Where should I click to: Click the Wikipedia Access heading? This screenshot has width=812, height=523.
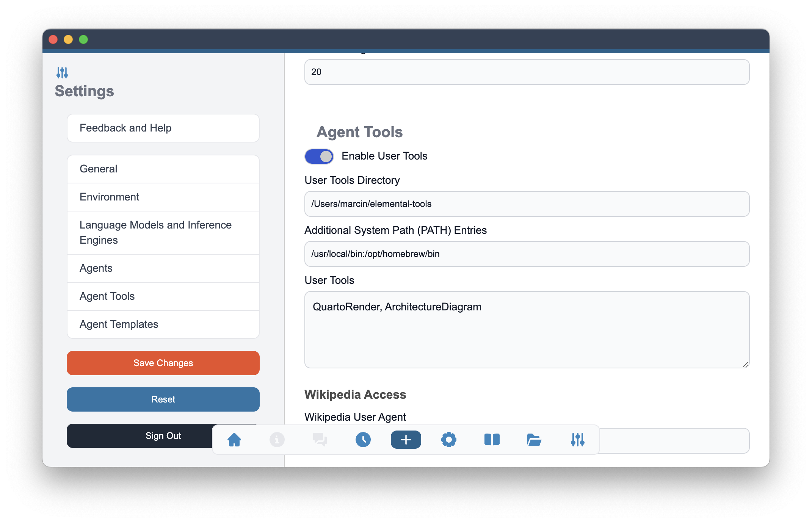point(355,395)
